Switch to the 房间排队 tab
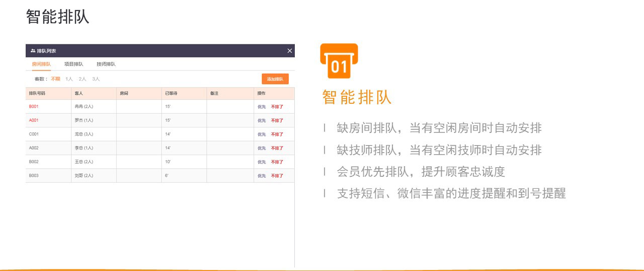The width and height of the screenshot is (644, 271). coord(41,64)
